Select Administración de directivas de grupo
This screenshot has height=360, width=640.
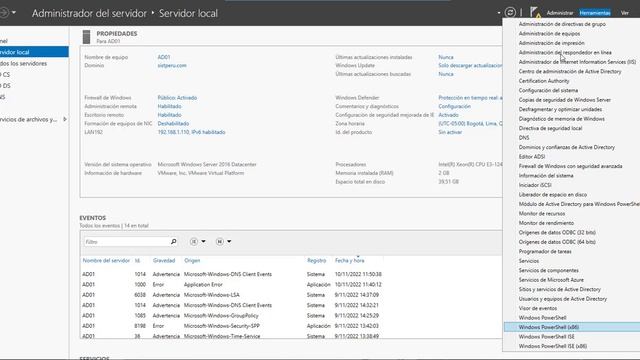click(562, 24)
